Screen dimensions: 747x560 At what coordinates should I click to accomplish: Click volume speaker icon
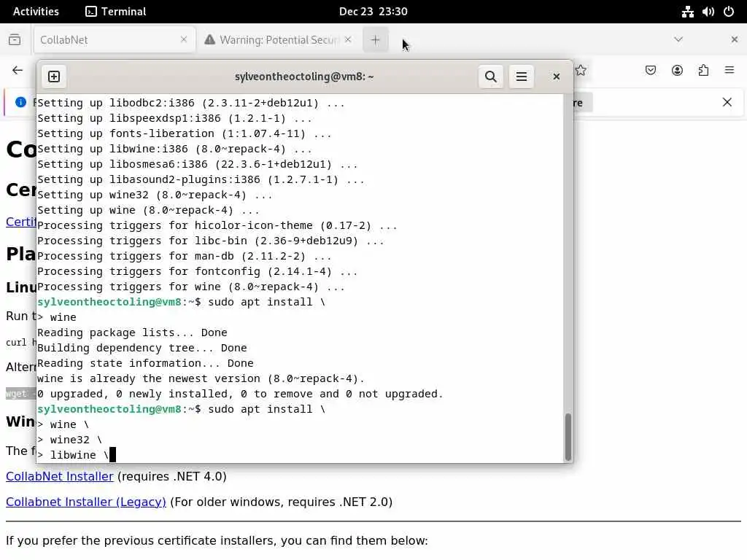(x=708, y=12)
